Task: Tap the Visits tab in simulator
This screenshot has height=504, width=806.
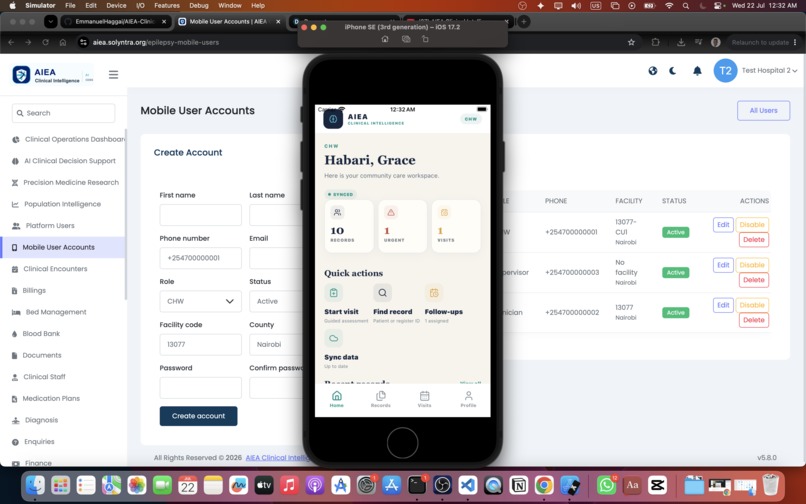Action: [424, 399]
